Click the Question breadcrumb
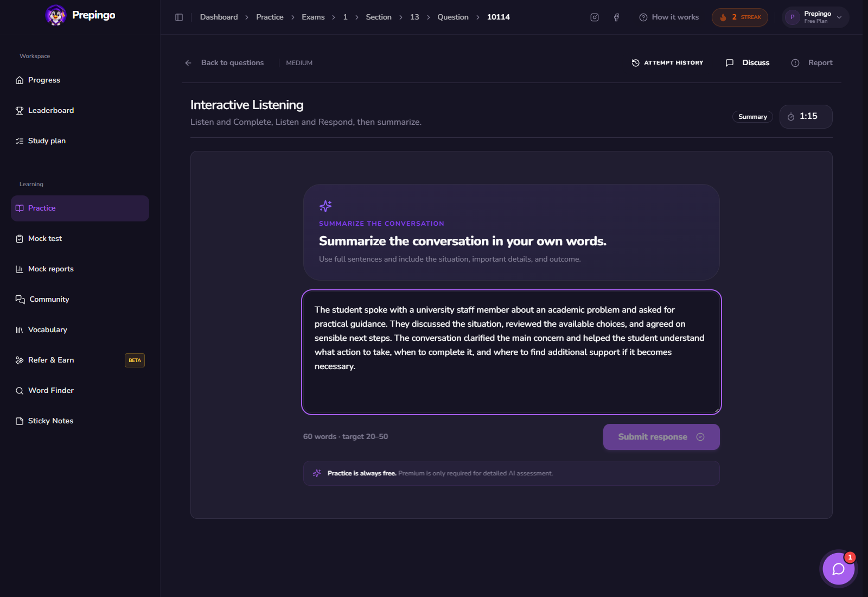The height and width of the screenshot is (597, 868). click(453, 17)
